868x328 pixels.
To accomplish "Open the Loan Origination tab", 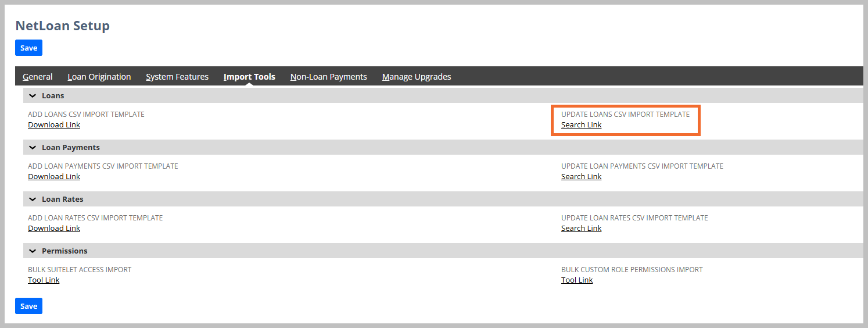I will [99, 77].
